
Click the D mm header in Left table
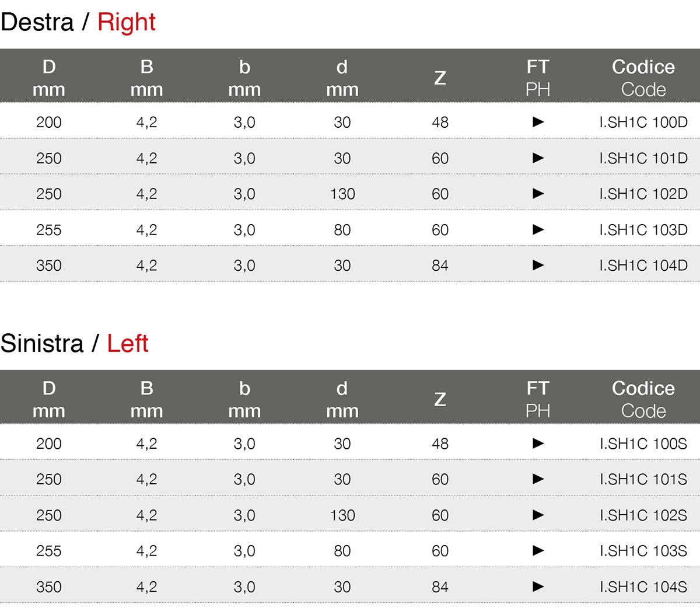[x=49, y=399]
